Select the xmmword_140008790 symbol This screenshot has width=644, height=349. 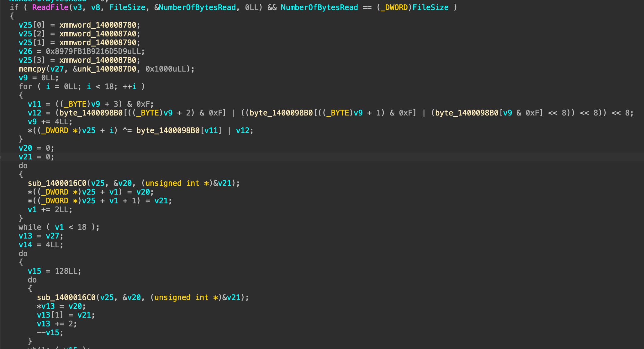coord(98,42)
